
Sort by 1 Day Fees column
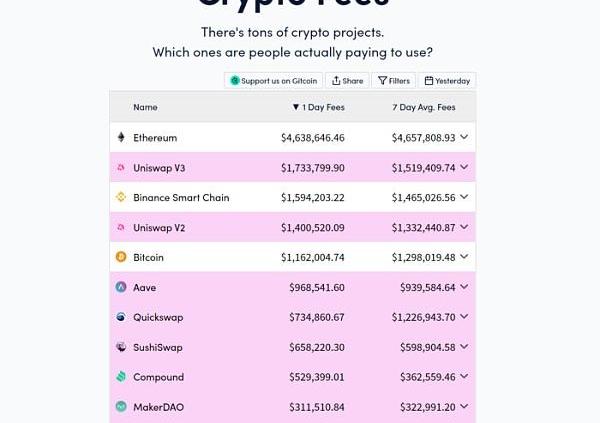[318, 107]
